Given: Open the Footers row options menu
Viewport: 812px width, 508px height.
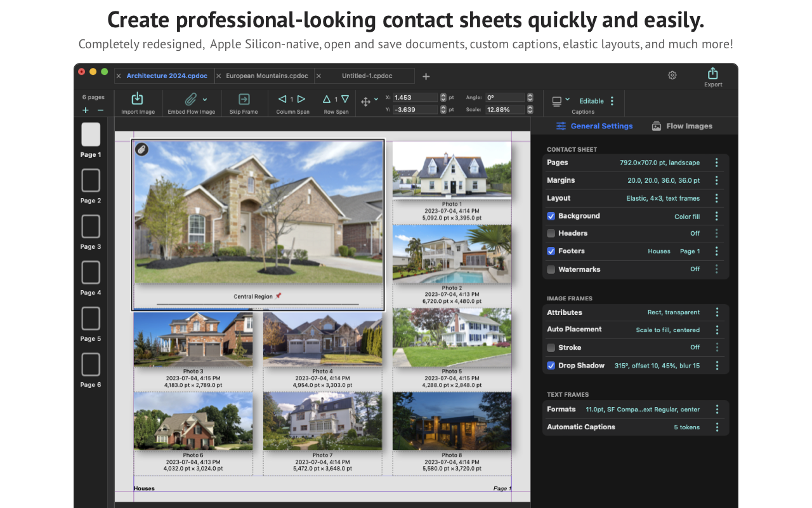Looking at the screenshot, I should pyautogui.click(x=717, y=251).
